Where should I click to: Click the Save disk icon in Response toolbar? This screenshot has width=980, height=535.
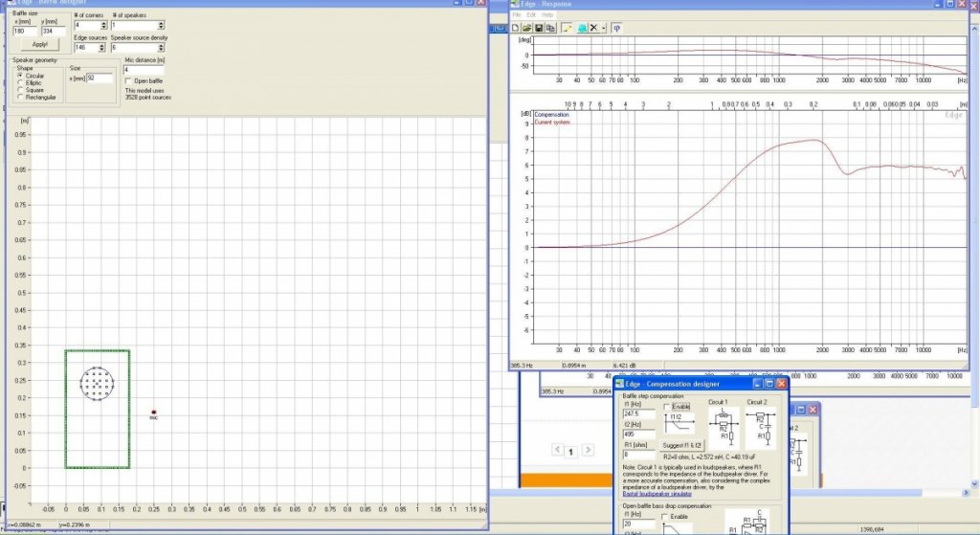tap(539, 28)
